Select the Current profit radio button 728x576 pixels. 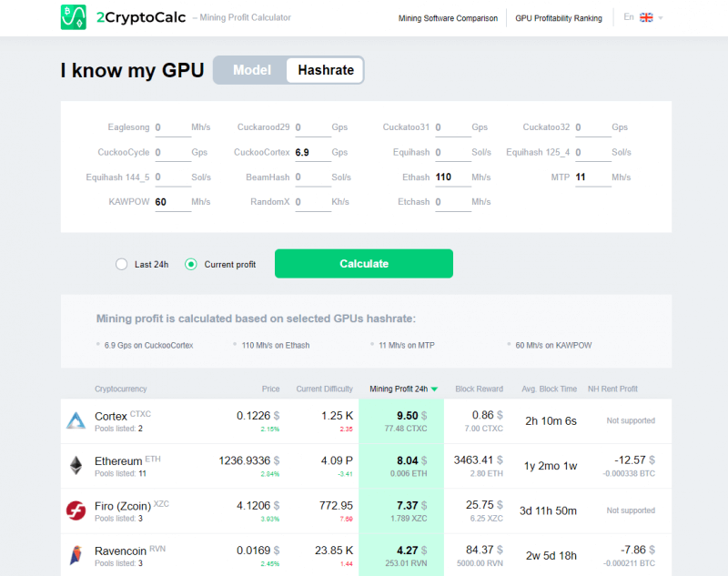190,263
